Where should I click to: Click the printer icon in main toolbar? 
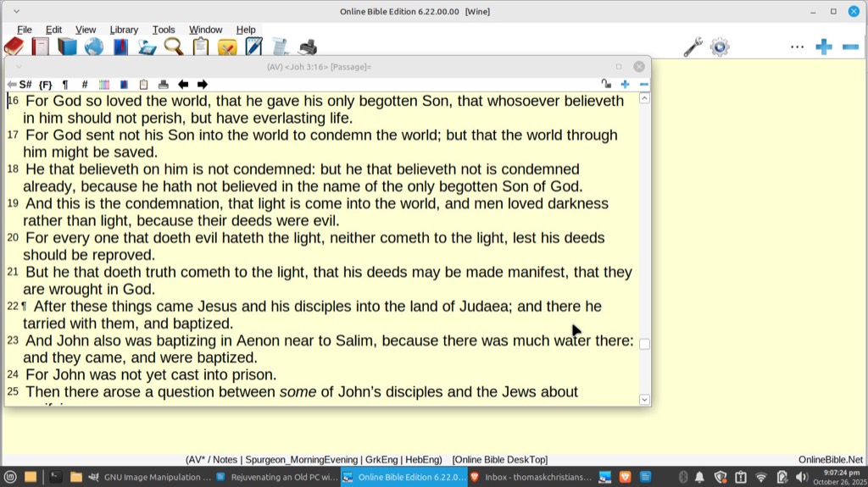tap(307, 47)
